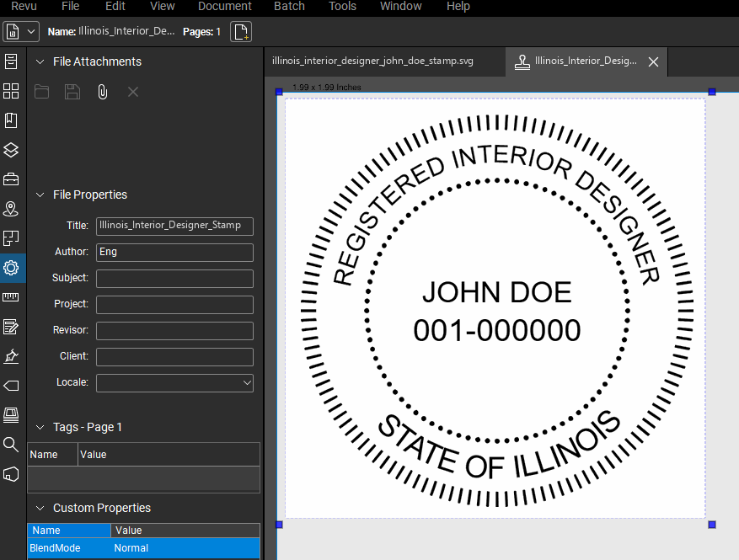This screenshot has width=739, height=560.
Task: Open the View menu
Action: (x=163, y=7)
